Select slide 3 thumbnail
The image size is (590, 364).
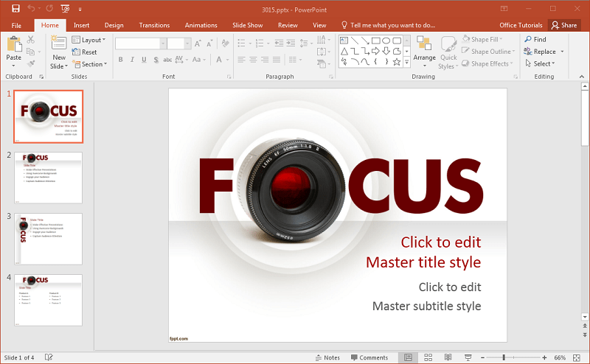(49, 239)
